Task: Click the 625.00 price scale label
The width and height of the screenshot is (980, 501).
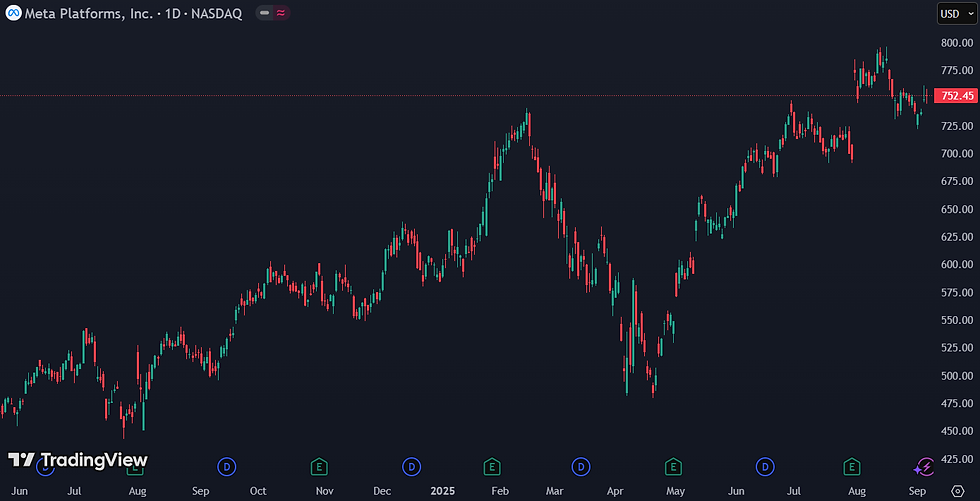Action: click(x=958, y=237)
